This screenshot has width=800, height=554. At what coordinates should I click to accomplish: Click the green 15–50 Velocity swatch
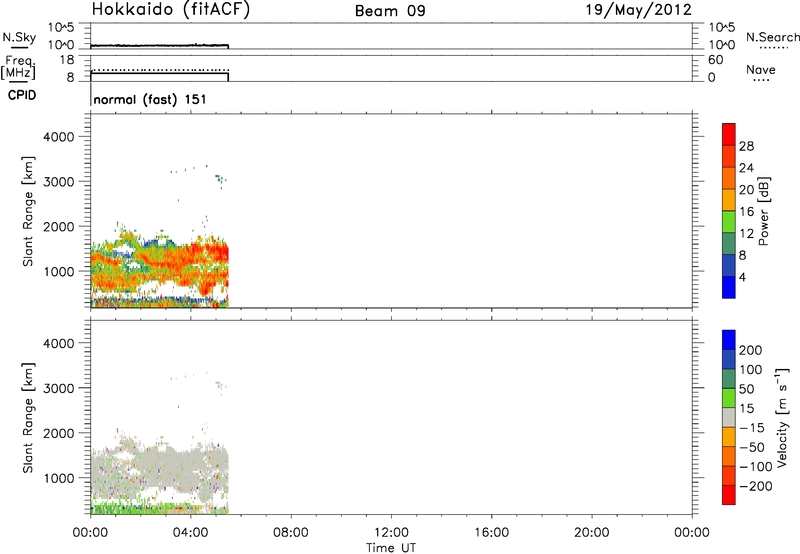[729, 398]
